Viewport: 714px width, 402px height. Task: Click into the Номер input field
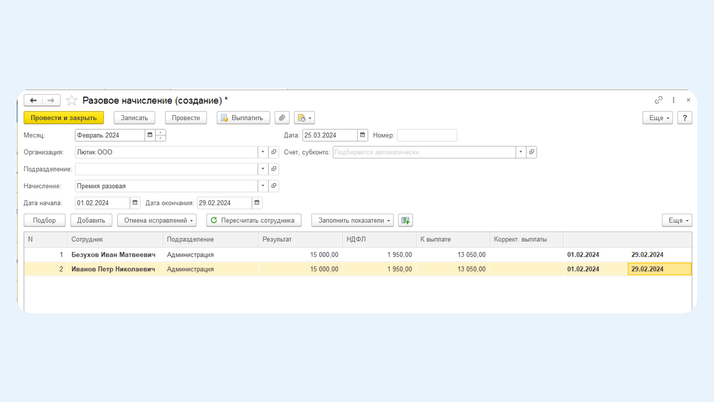(427, 135)
